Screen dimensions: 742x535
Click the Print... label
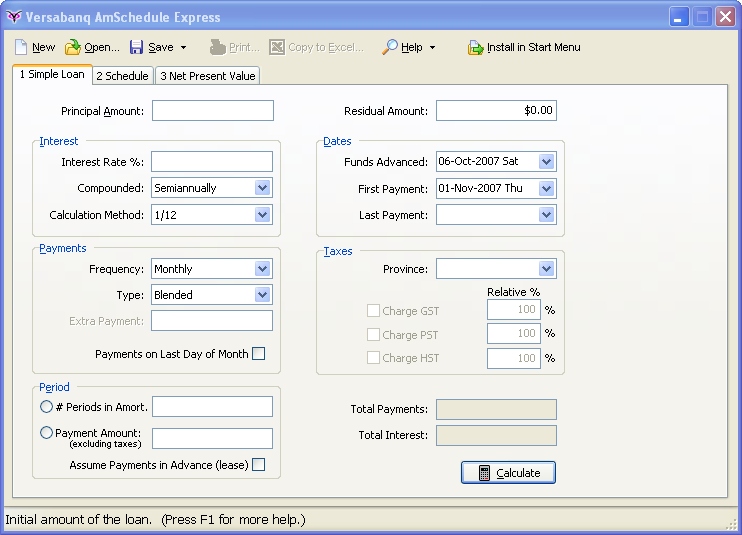(x=244, y=47)
